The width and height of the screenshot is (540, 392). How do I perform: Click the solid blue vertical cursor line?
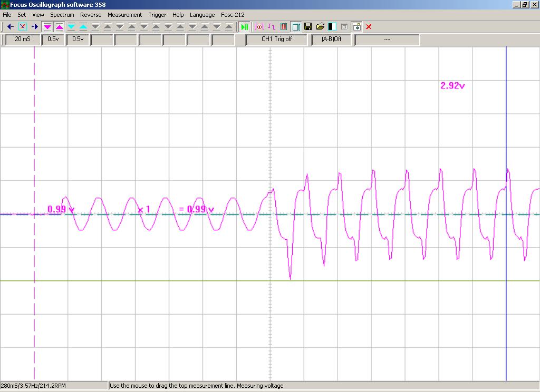coord(506,132)
